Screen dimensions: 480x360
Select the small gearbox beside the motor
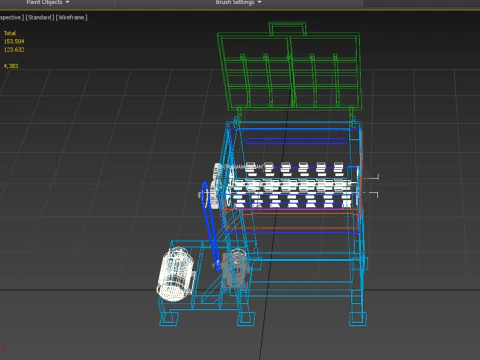[235, 269]
